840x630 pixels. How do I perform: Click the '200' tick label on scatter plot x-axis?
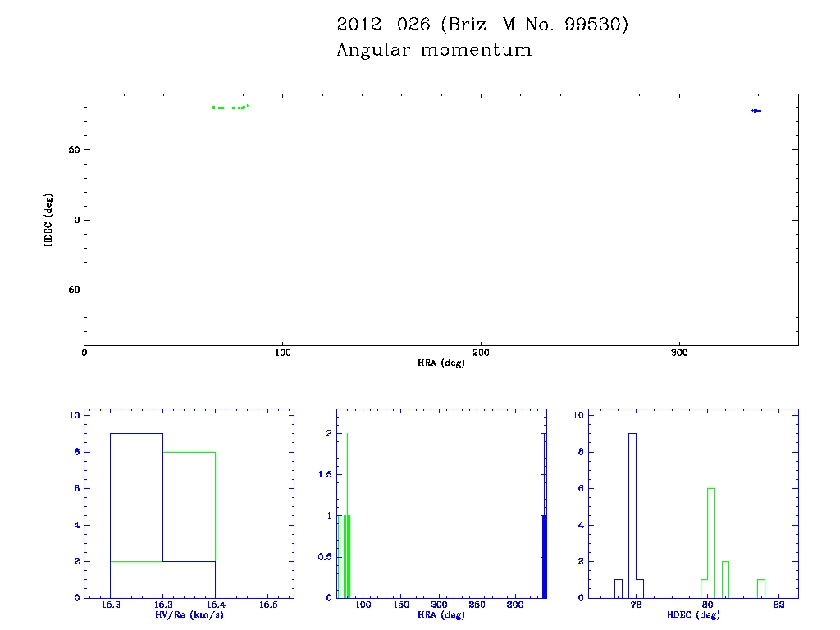pyautogui.click(x=481, y=353)
